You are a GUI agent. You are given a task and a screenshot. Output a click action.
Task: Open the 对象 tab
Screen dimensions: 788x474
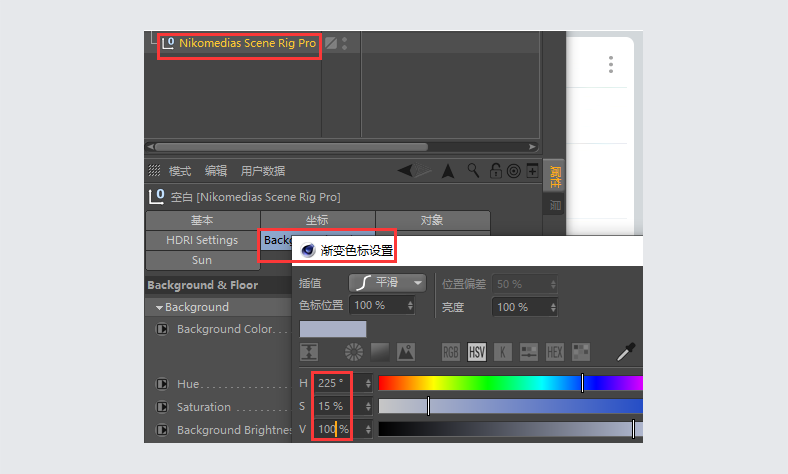point(433,220)
